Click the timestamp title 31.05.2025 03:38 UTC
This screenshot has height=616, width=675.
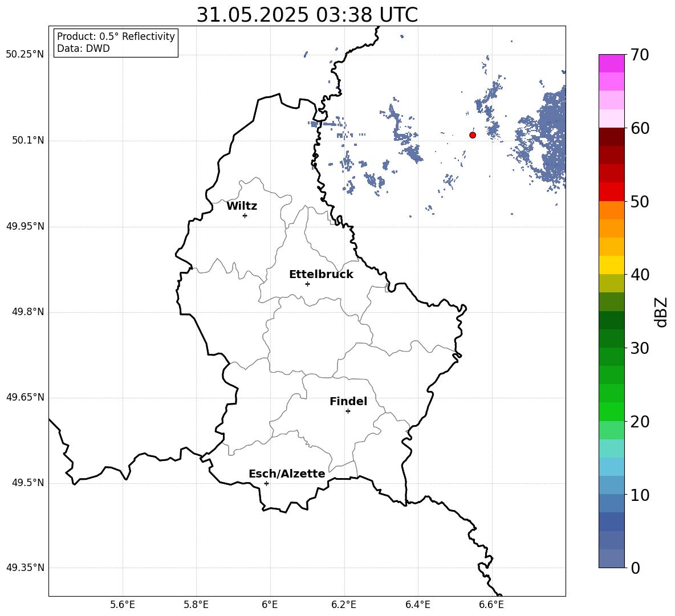point(307,15)
